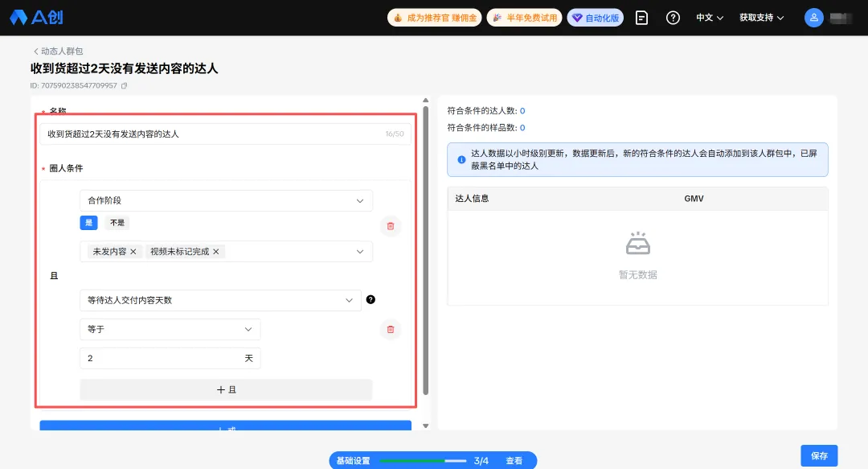Open the 等待达人交付内容天数 dropdown
The image size is (868, 469).
tap(220, 300)
